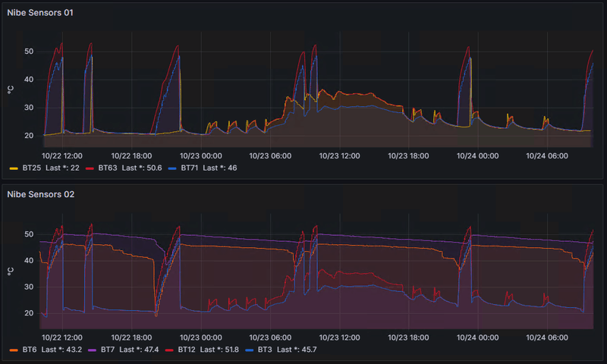Toggle BT12 series via its legend name
Image resolution: width=607 pixels, height=364 pixels.
pyautogui.click(x=187, y=350)
